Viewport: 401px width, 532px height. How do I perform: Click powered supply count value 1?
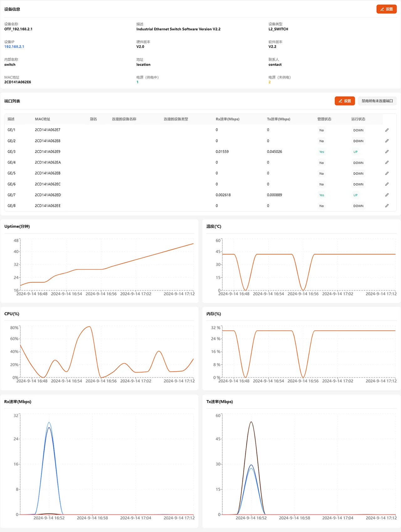coord(137,82)
